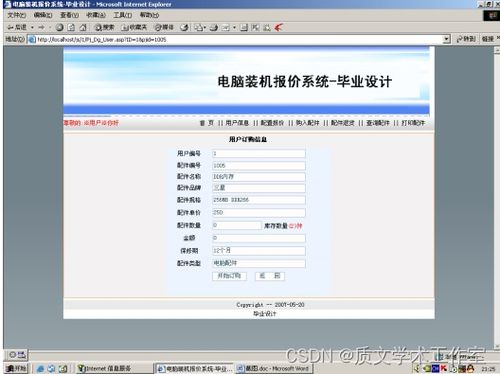Click the History icon in toolbar

pos(184,28)
